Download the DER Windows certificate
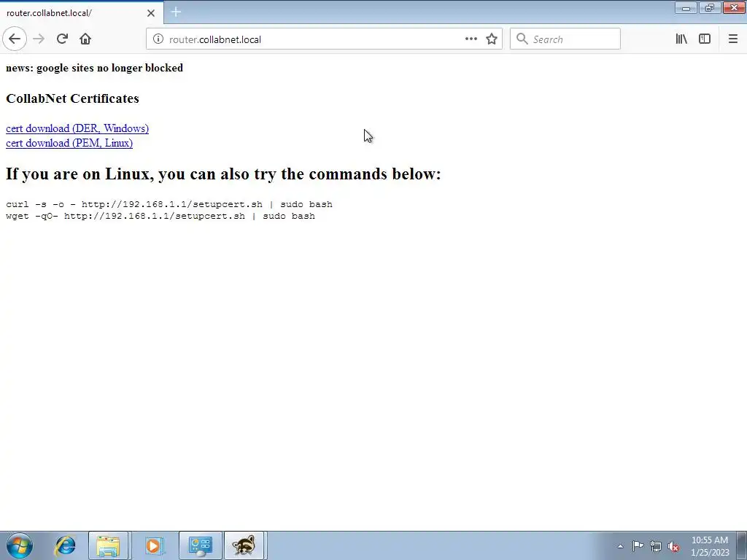The image size is (747, 560). click(x=77, y=128)
